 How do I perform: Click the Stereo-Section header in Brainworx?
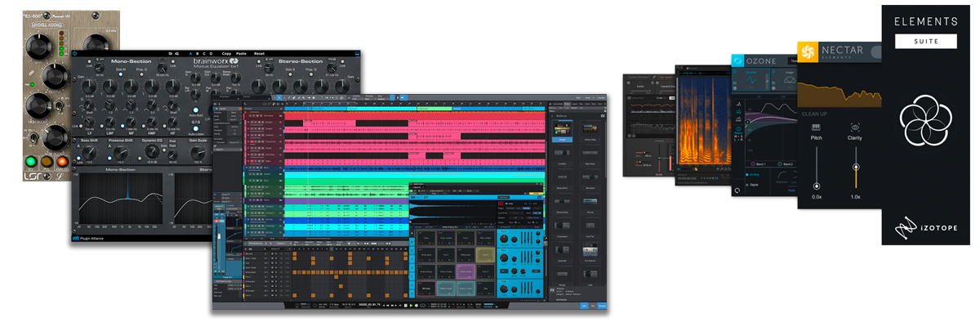coord(300,61)
